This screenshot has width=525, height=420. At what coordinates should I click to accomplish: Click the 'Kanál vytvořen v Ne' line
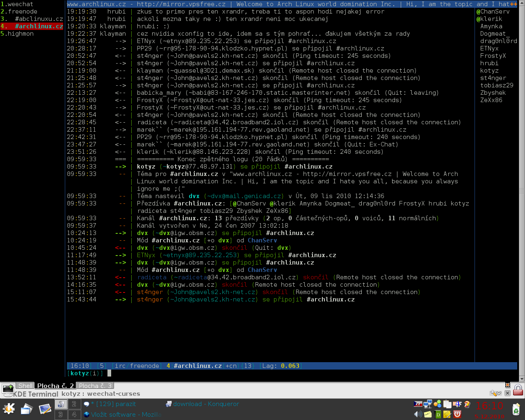212,226
